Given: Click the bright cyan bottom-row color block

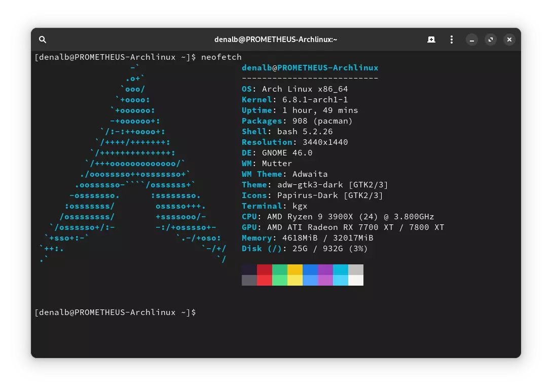Looking at the screenshot, I should (x=341, y=280).
